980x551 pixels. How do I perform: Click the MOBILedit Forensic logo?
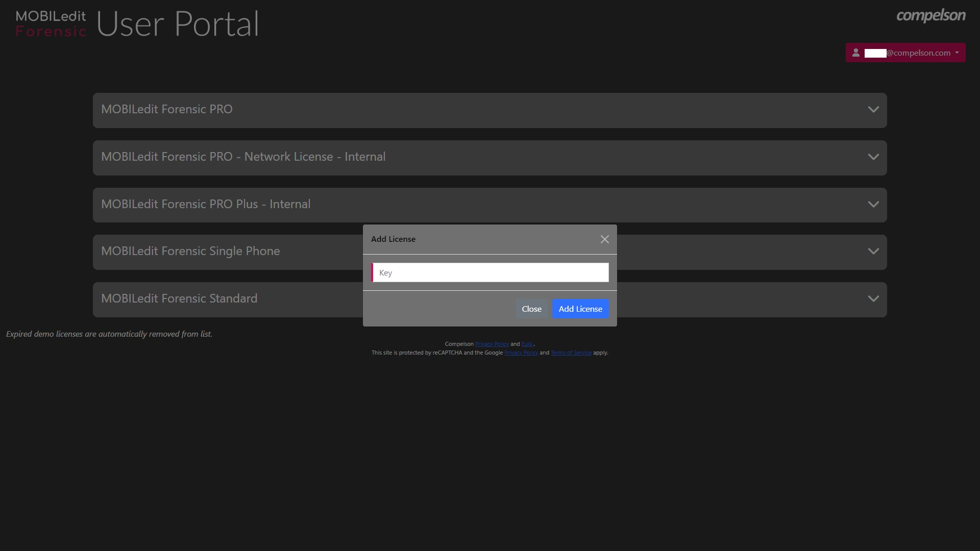[51, 23]
